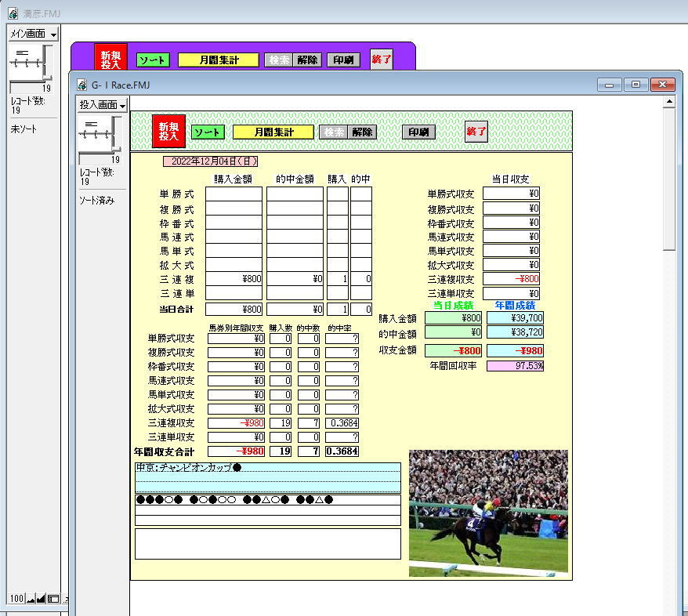
Task: Click 終了 button in the purple back window
Action: coord(382,60)
